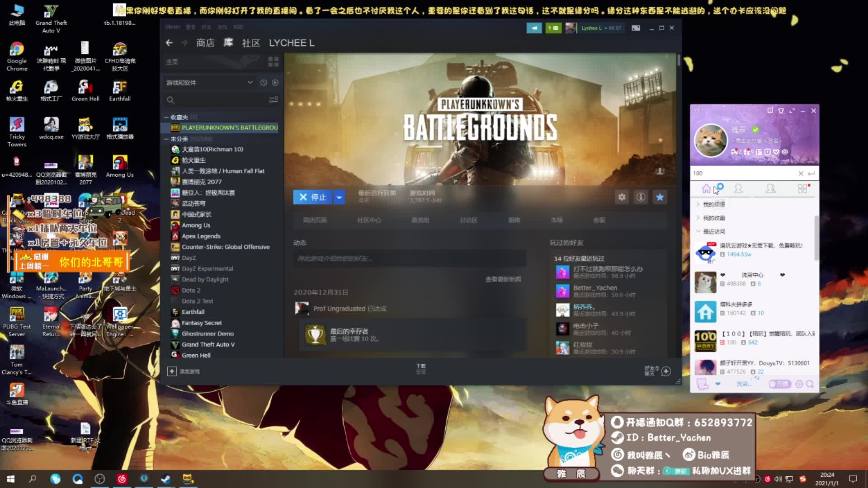Select Counter-Strike: Global Offensive in library
The height and width of the screenshot is (488, 868).
point(225,247)
